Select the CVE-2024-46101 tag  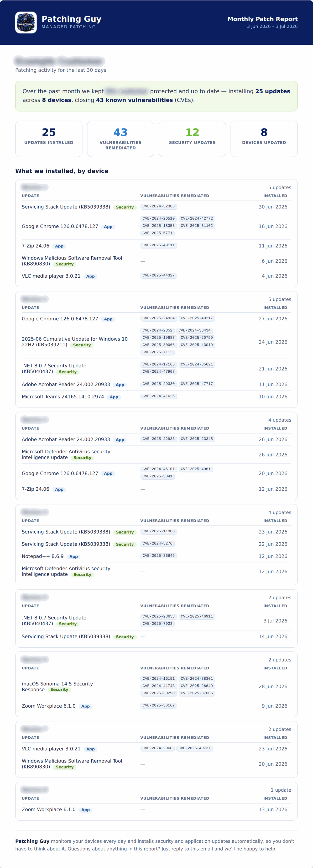click(158, 469)
